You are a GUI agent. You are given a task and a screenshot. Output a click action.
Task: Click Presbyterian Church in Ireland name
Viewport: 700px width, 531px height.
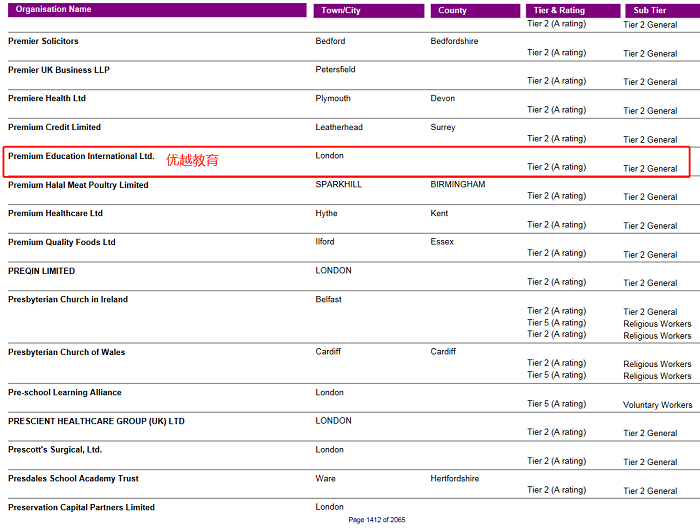click(x=68, y=299)
